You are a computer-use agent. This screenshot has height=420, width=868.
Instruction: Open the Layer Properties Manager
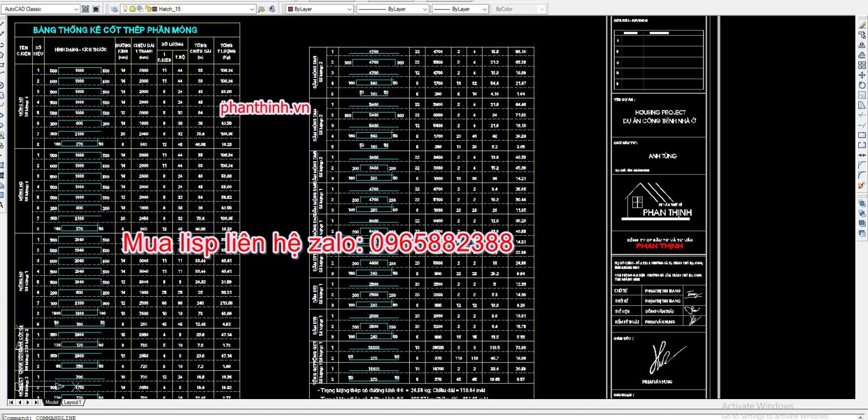point(114,9)
